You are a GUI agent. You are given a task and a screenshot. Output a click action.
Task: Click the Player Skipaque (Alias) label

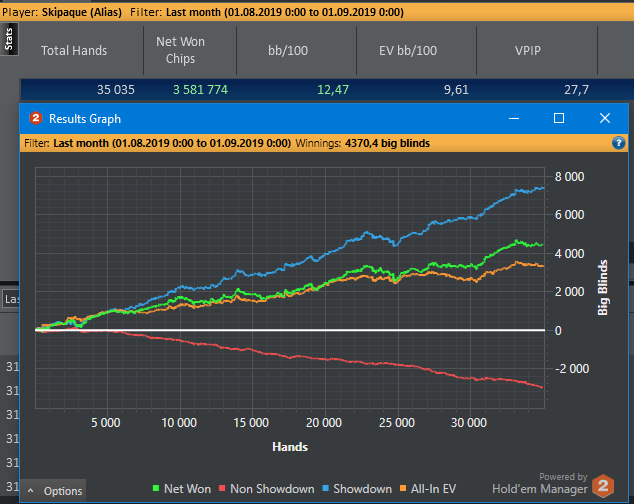point(62,12)
